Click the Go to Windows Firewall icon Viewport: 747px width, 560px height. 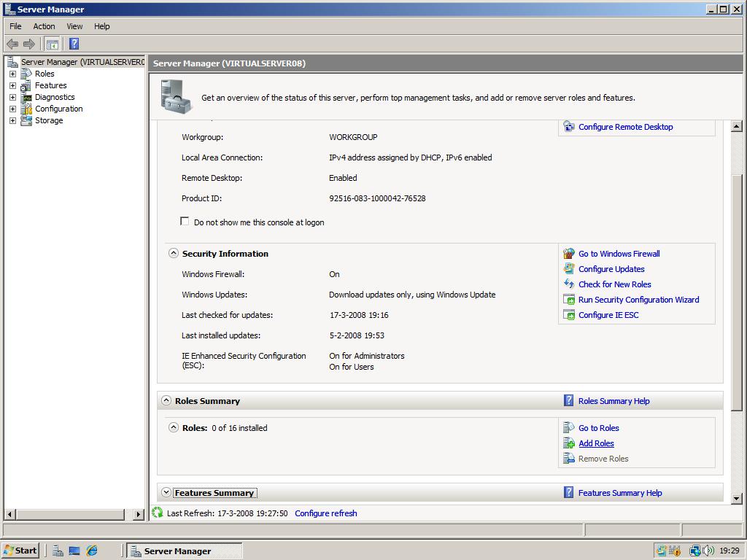click(x=569, y=253)
